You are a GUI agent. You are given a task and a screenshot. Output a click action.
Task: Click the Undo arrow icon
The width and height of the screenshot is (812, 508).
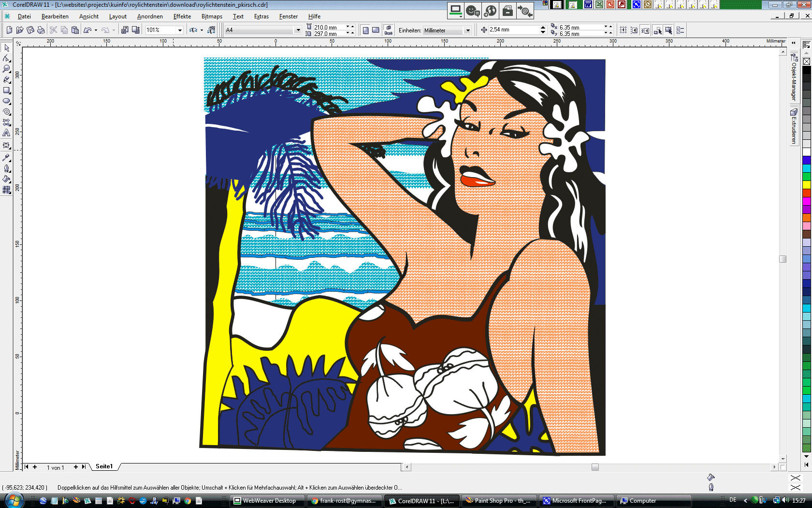click(87, 30)
